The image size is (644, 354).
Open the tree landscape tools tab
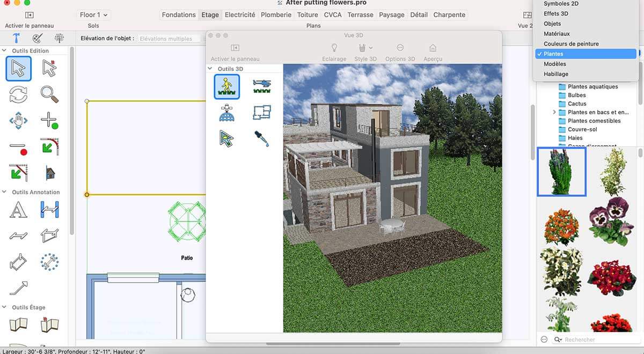[59, 38]
